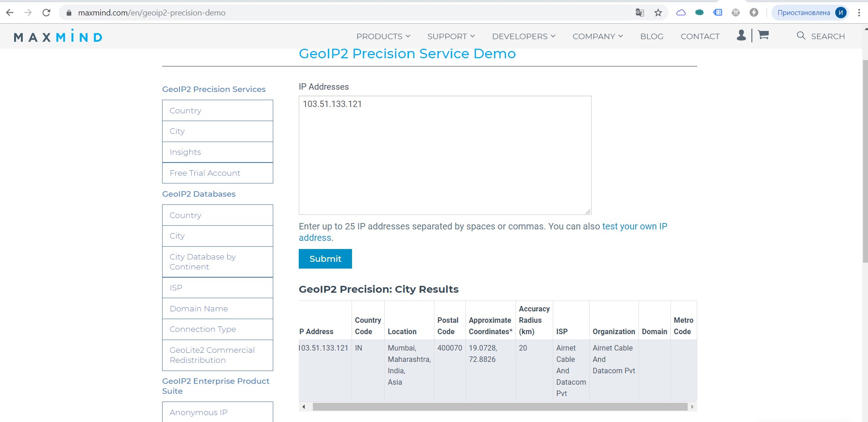Select City under Precision Services
Viewport: 868px width, 422px height.
(218, 131)
